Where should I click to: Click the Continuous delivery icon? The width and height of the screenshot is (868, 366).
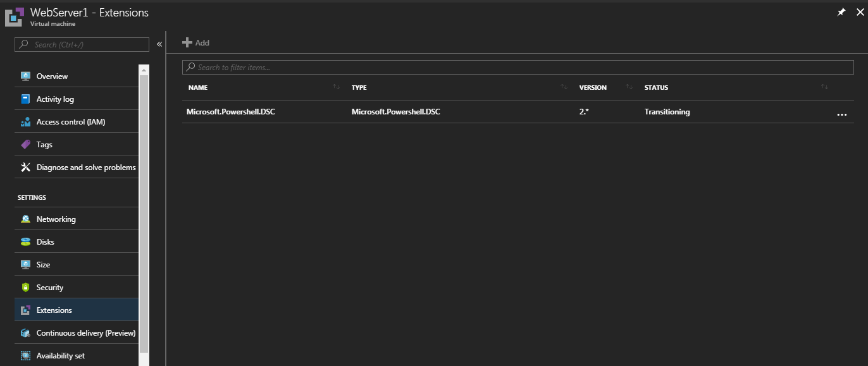(x=25, y=332)
